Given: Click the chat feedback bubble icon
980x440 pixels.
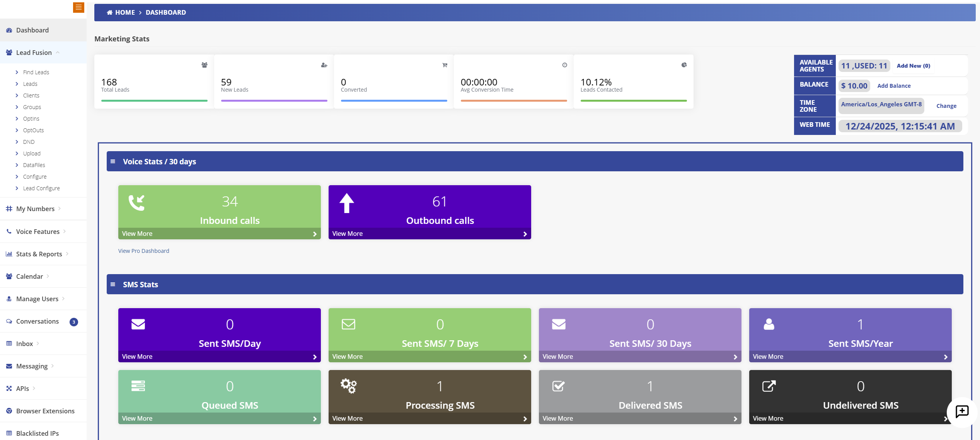Looking at the screenshot, I should pos(961,412).
